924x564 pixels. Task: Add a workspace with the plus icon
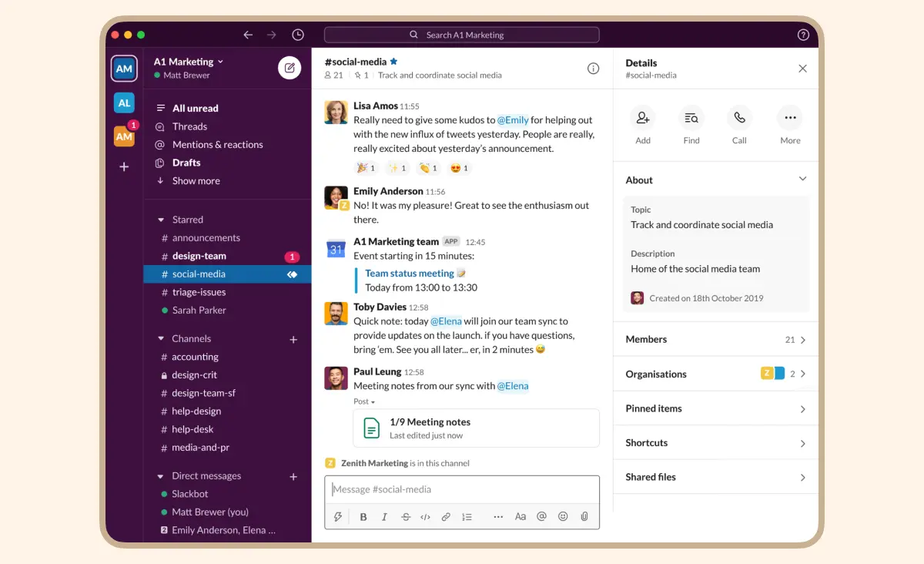tap(124, 166)
